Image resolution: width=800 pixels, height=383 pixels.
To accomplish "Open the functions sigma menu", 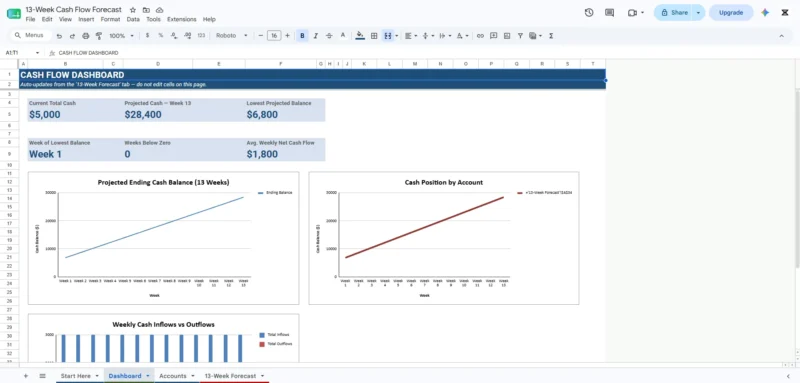I will tap(551, 36).
